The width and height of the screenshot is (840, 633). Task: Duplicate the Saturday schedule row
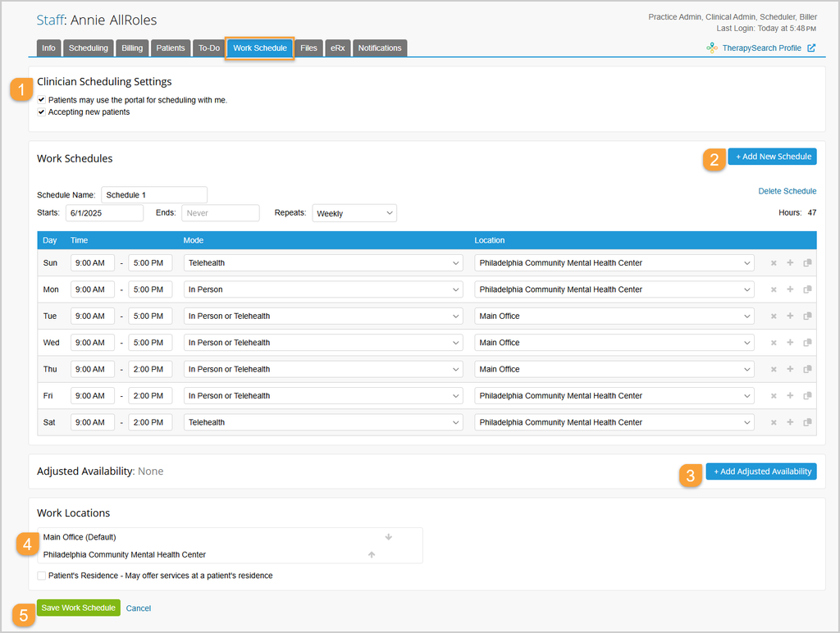click(807, 422)
